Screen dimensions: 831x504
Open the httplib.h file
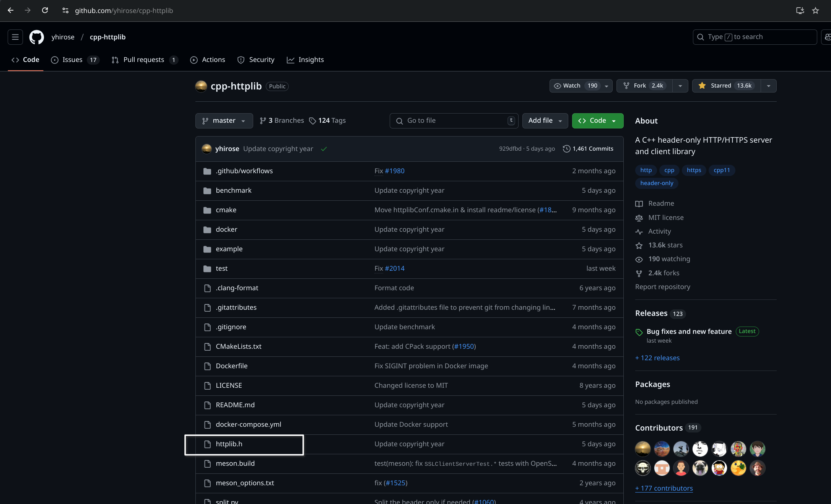229,444
